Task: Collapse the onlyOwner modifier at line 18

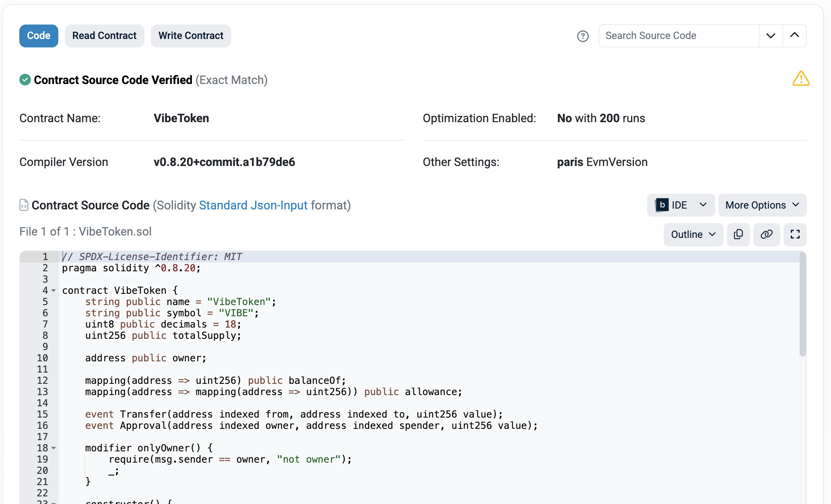Action: tap(54, 448)
